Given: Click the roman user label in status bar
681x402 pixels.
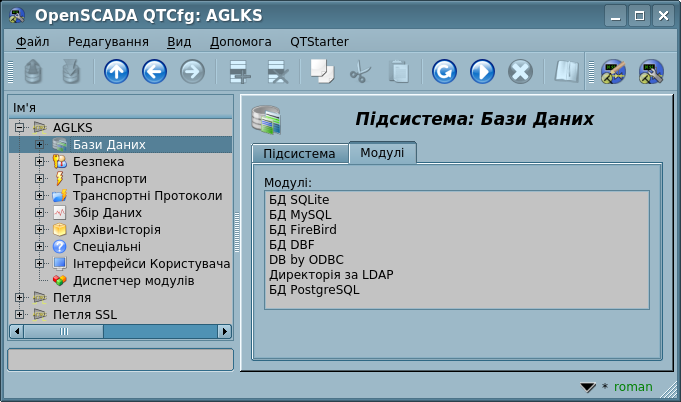Looking at the screenshot, I should pos(632,387).
